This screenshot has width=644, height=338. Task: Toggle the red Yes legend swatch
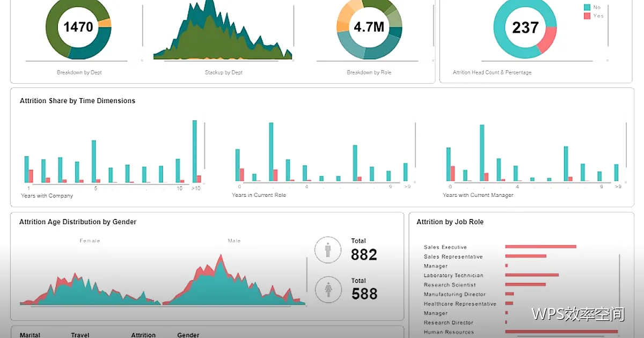coord(587,16)
